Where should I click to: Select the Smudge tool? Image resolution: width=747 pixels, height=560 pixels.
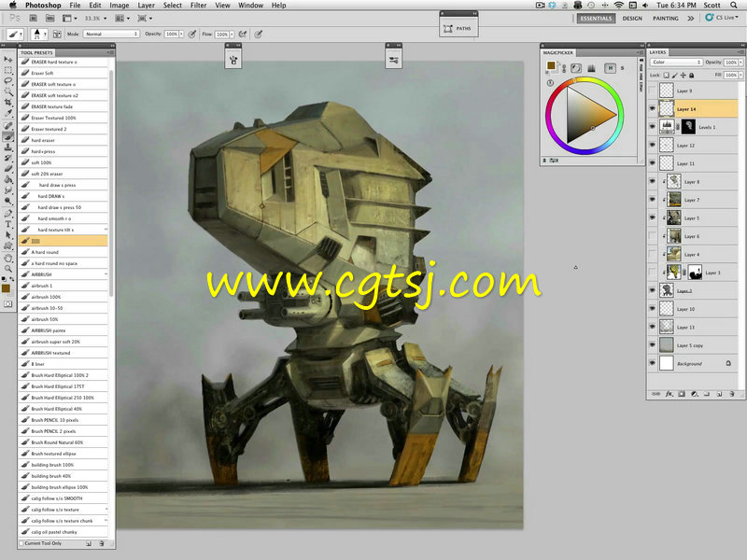[8, 190]
